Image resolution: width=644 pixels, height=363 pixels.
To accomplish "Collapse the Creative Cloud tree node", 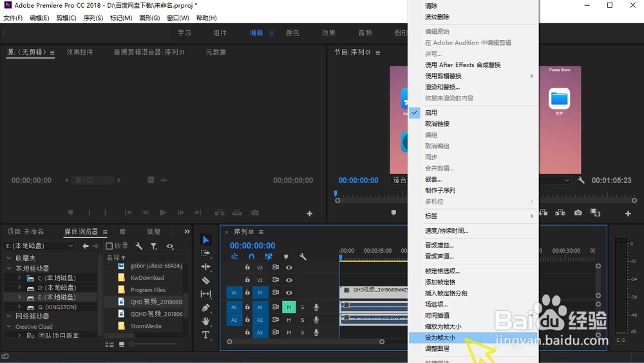I will pyautogui.click(x=8, y=326).
